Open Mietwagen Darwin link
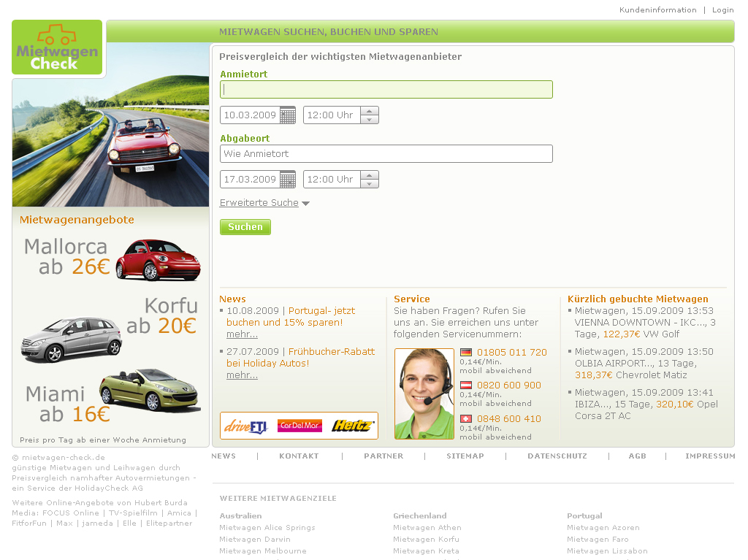 pos(255,539)
